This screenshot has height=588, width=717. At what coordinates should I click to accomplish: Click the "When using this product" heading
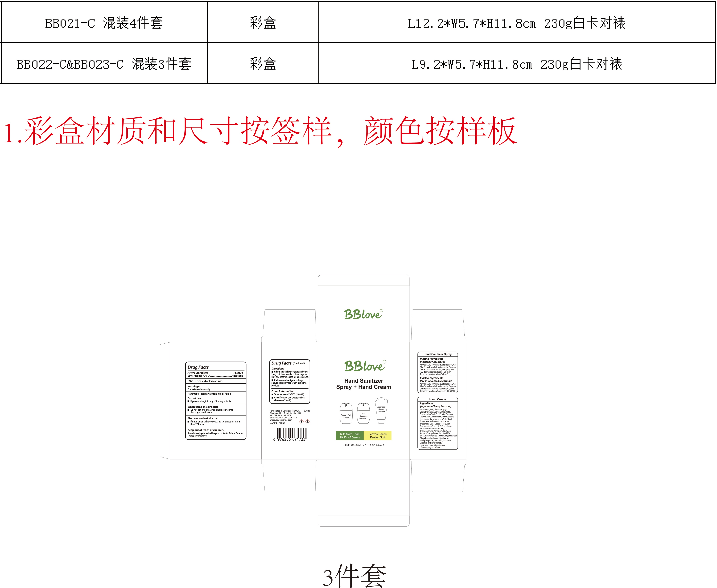tap(203, 407)
